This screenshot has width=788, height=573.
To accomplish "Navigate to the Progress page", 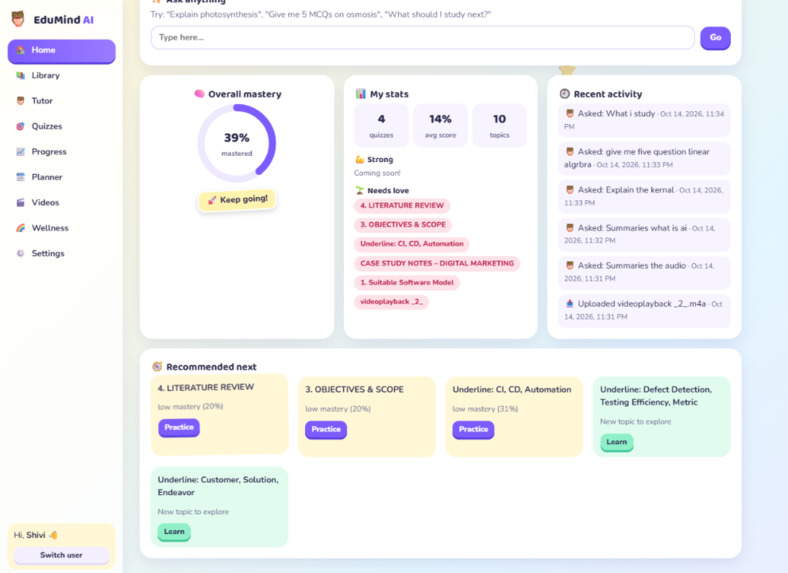I will (61, 151).
